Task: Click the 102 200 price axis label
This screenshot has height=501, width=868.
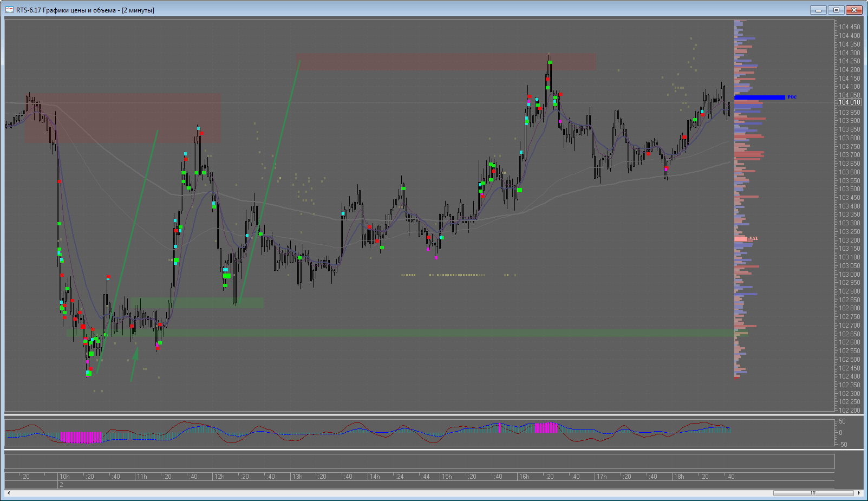Action: tap(849, 411)
